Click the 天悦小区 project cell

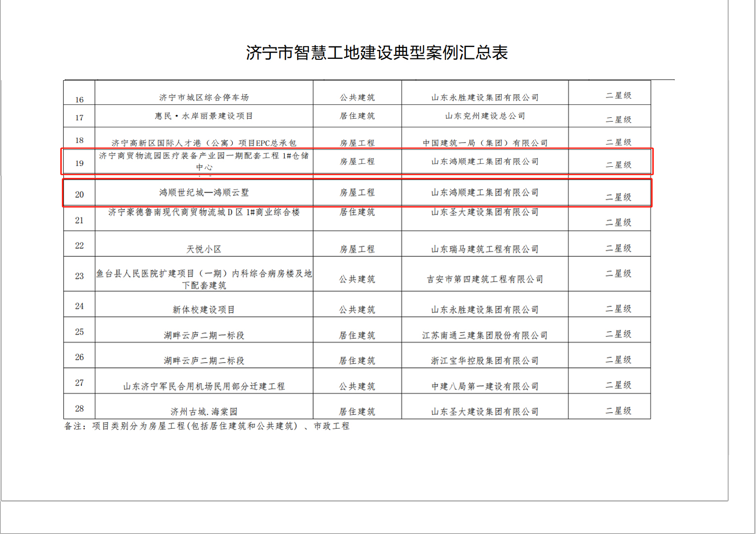204,249
